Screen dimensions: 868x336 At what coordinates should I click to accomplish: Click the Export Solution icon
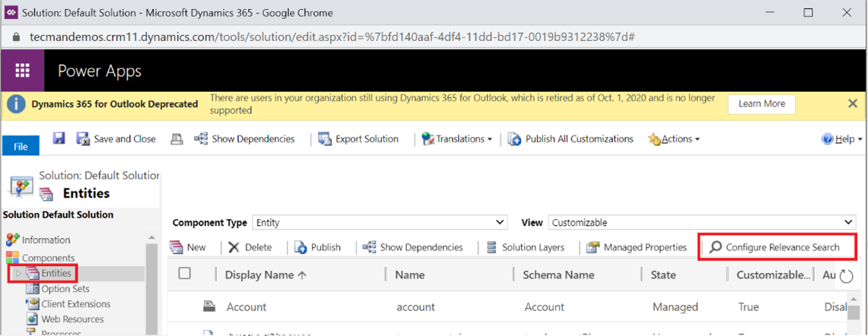click(325, 139)
